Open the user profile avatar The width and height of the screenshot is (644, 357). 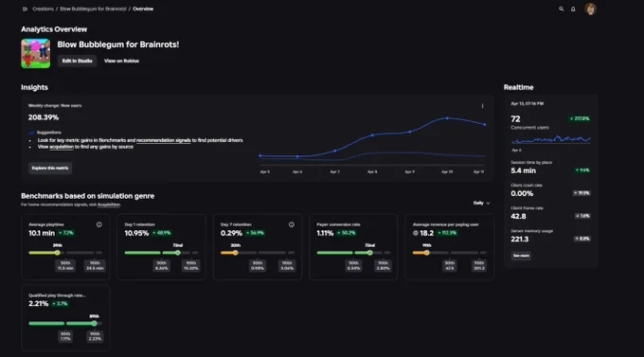point(590,9)
